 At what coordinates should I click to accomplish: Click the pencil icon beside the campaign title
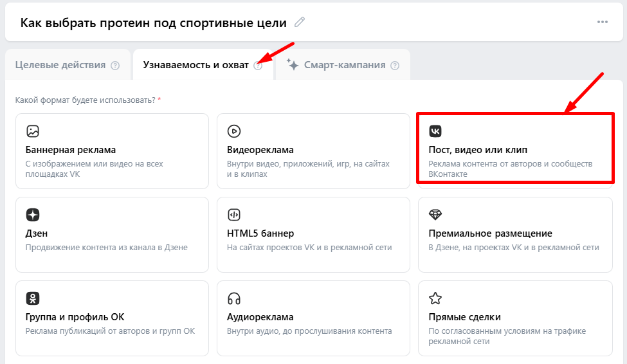[x=299, y=23]
